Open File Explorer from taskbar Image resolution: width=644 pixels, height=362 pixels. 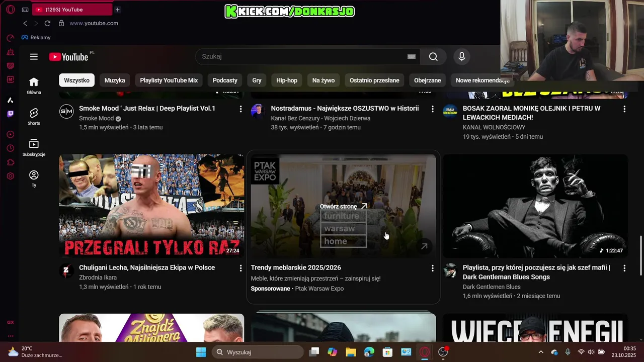(x=351, y=352)
